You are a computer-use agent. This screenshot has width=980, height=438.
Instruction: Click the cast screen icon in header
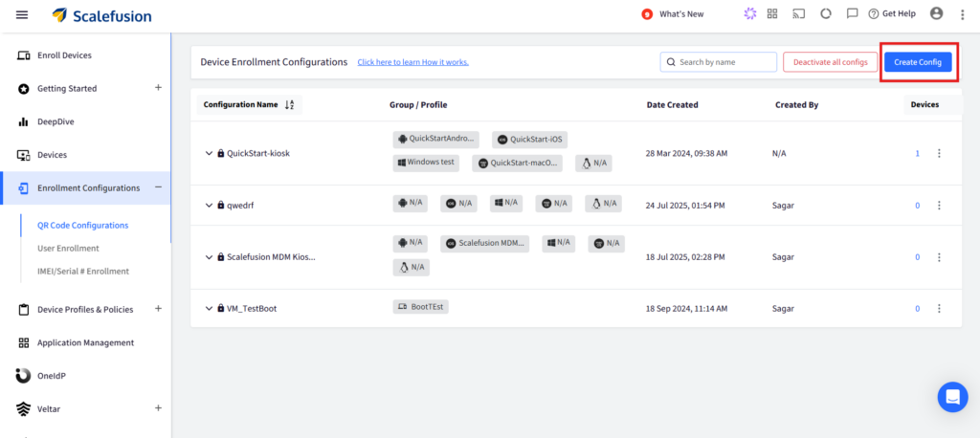click(799, 14)
